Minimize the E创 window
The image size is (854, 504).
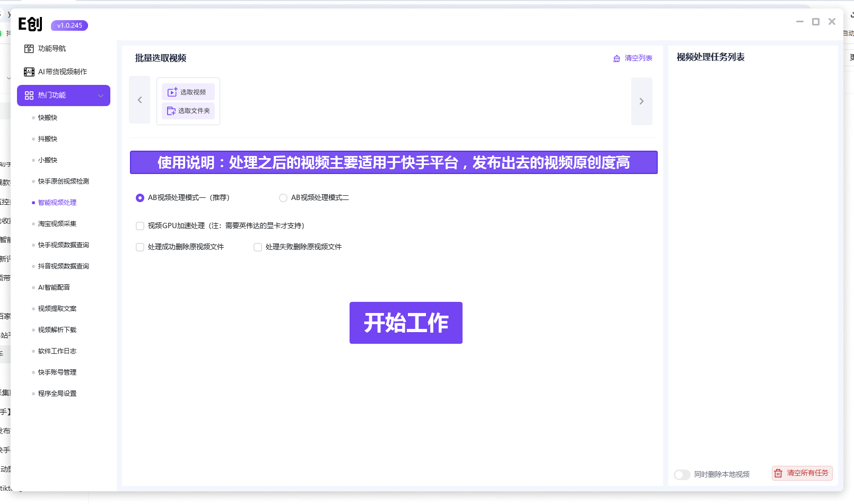click(x=800, y=22)
